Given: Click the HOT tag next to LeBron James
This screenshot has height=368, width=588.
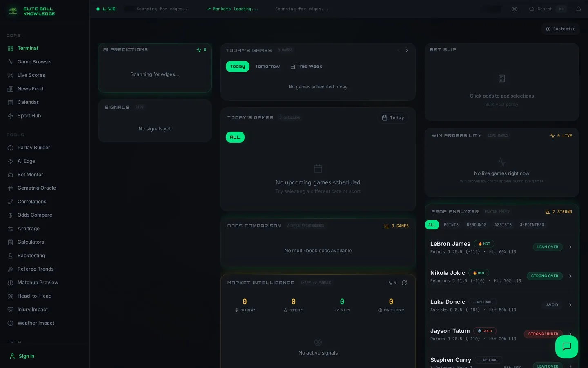Looking at the screenshot, I should (x=484, y=244).
